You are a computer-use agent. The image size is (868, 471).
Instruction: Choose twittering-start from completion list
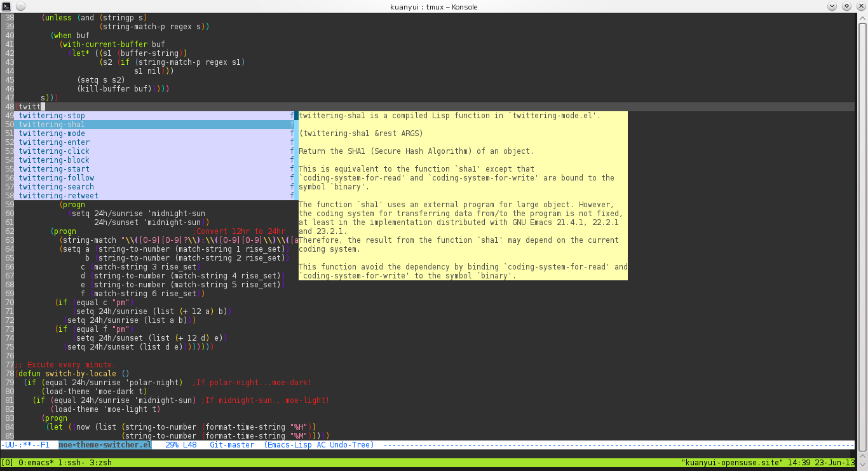(x=154, y=169)
